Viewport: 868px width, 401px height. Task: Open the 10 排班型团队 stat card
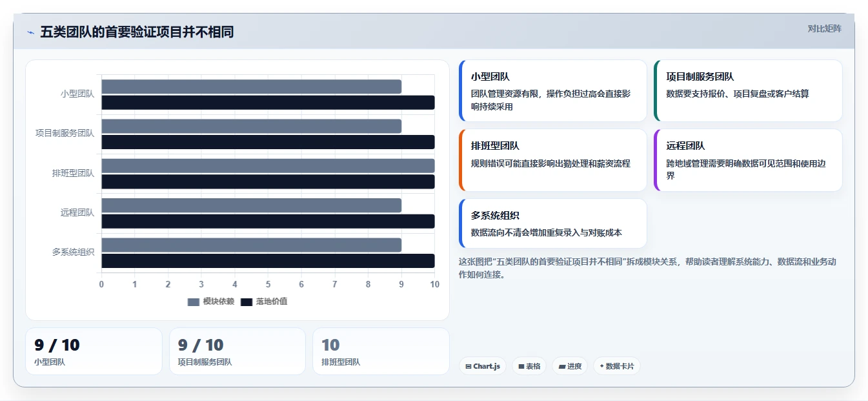pyautogui.click(x=381, y=351)
